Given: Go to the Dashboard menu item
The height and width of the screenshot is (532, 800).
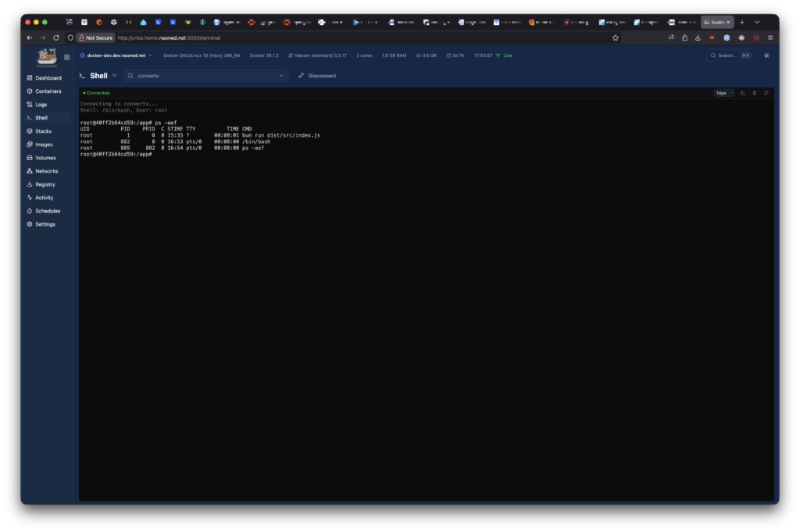Looking at the screenshot, I should coord(48,78).
